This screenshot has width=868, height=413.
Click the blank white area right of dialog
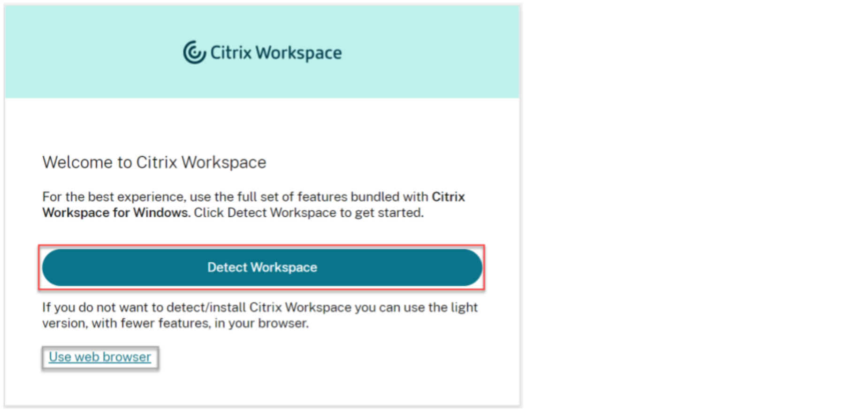pos(694,206)
